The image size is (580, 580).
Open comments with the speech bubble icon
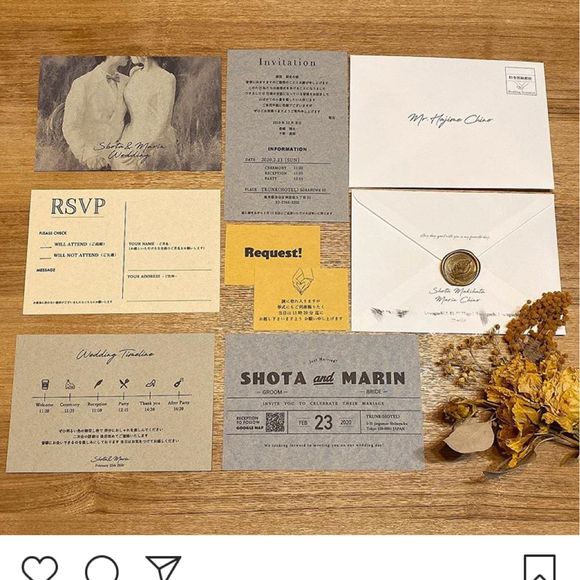[102, 568]
